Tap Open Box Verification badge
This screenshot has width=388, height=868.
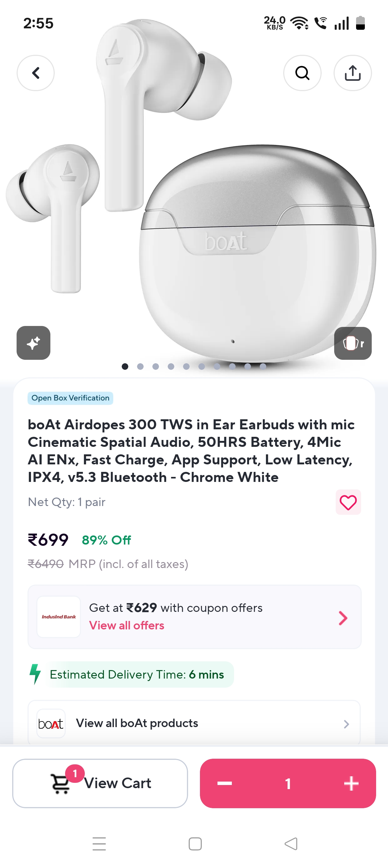point(70,398)
